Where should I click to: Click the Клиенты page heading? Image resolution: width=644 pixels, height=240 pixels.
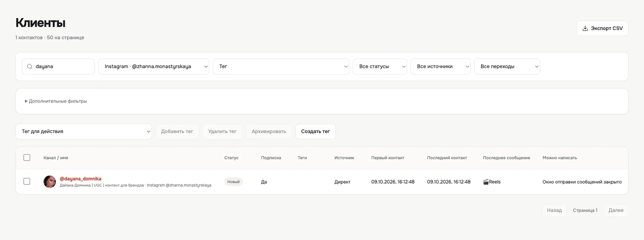[x=40, y=23]
